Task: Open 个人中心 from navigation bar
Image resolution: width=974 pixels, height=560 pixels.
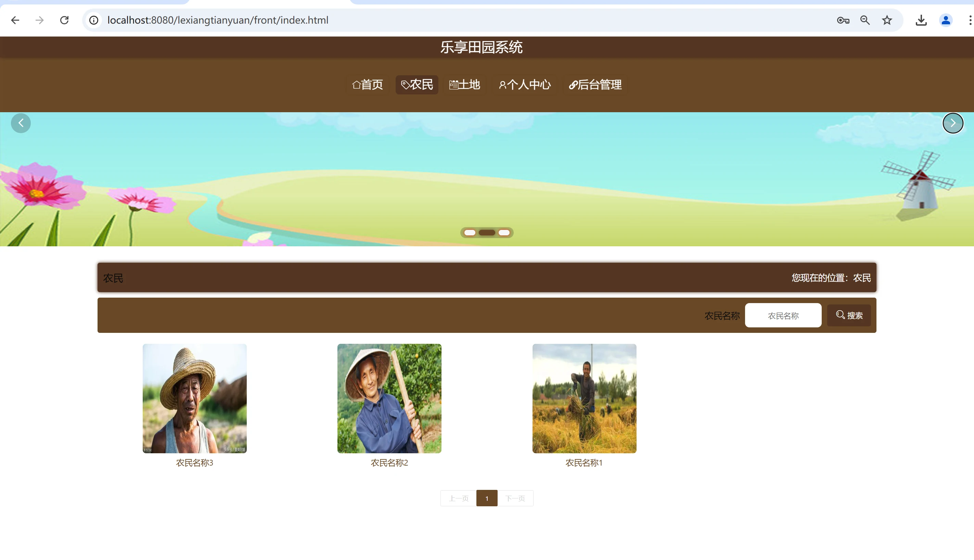Action: tap(525, 84)
